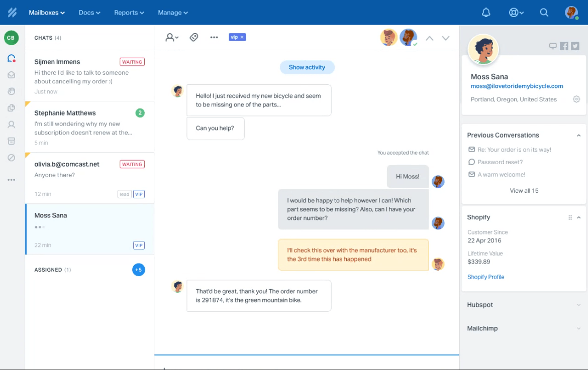Show more sidebar options ellipsis
Viewport: 588px width, 370px height.
pos(11,180)
